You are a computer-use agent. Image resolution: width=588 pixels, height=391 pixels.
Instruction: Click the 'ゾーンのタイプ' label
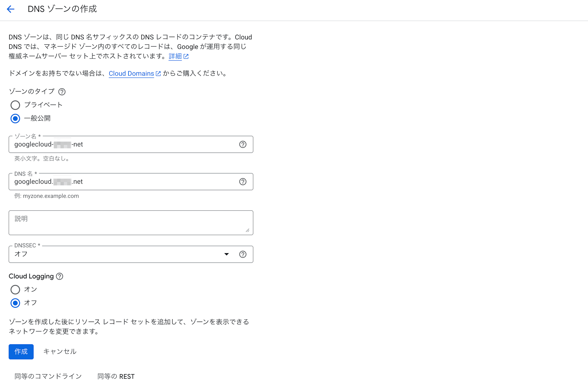coord(32,91)
